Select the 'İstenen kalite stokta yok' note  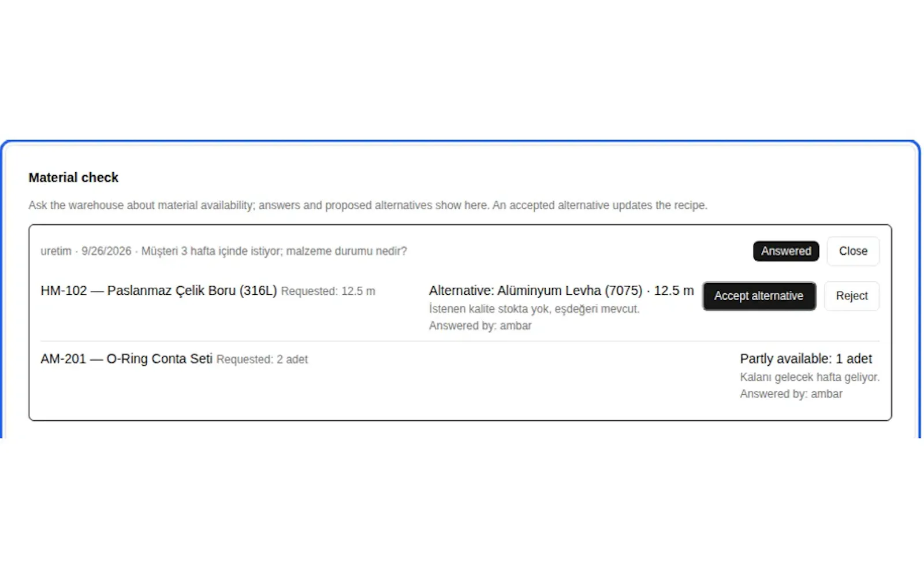(534, 309)
